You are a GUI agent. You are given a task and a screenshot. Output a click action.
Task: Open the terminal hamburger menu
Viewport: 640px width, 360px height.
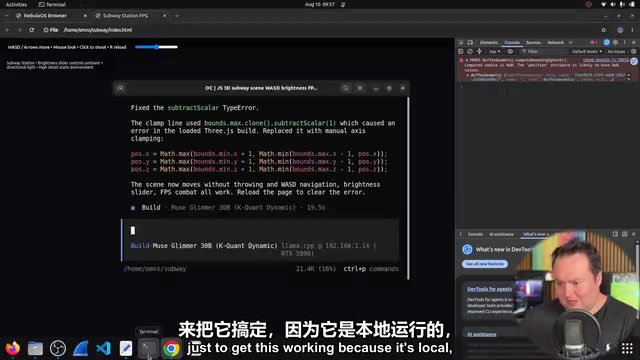360,88
